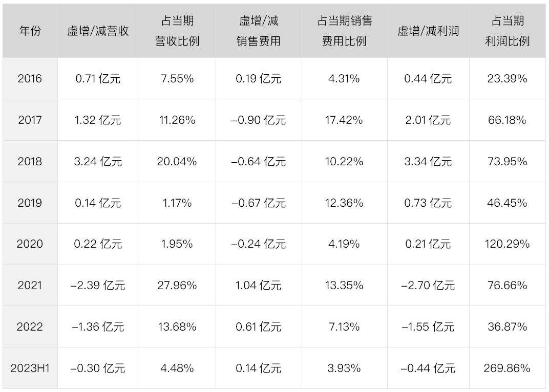The height and width of the screenshot is (392, 549).
Task: Click the –2.39 亿元 cell in 2021
Action: (x=98, y=285)
